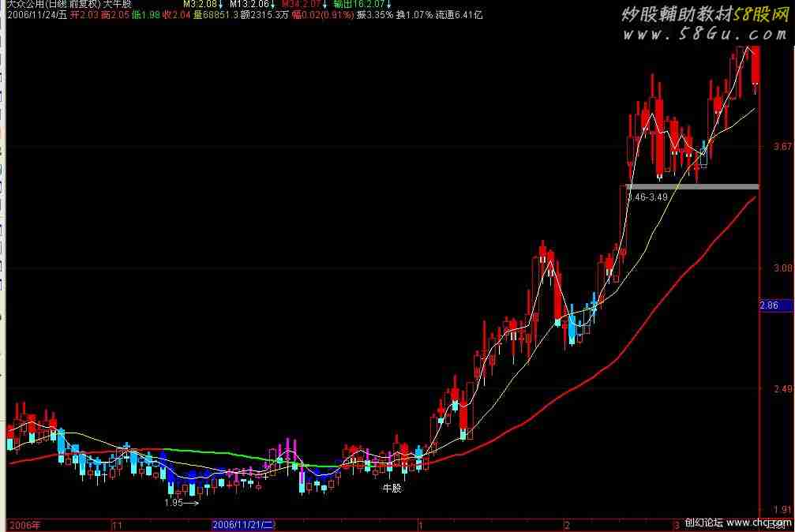This screenshot has height=532, width=795.
Task: Click the gray 3.46-3.49 support bar
Action: (x=691, y=186)
